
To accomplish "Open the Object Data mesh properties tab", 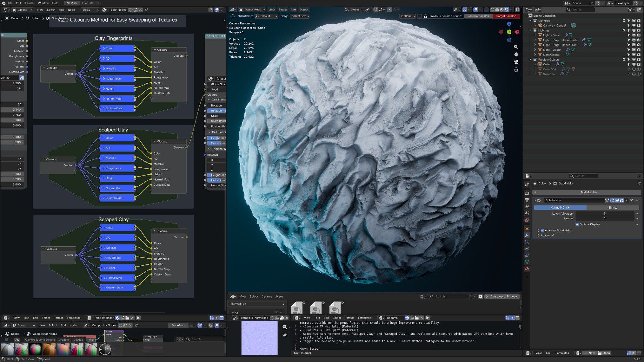I will coord(527,262).
